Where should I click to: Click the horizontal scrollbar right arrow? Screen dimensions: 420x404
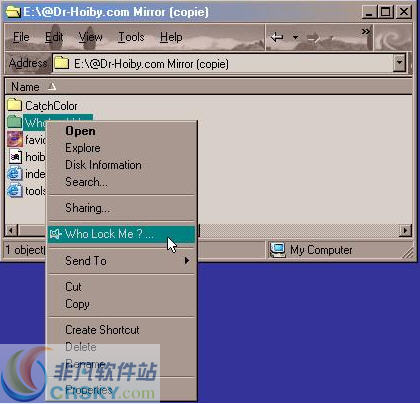[405, 230]
